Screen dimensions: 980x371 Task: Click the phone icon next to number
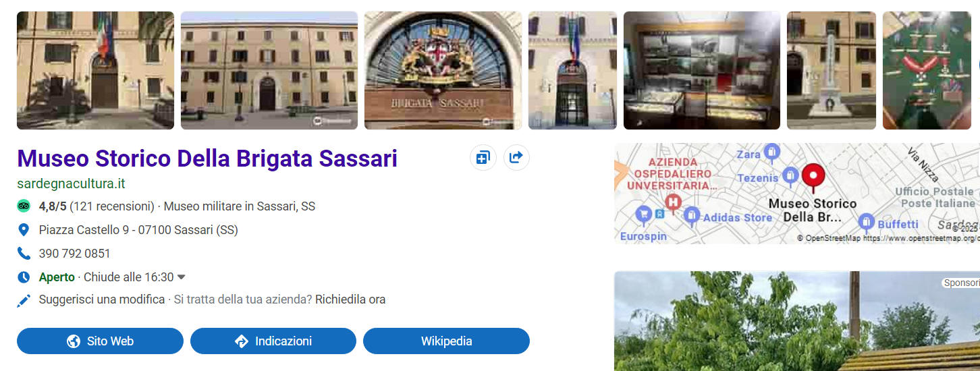[24, 254]
